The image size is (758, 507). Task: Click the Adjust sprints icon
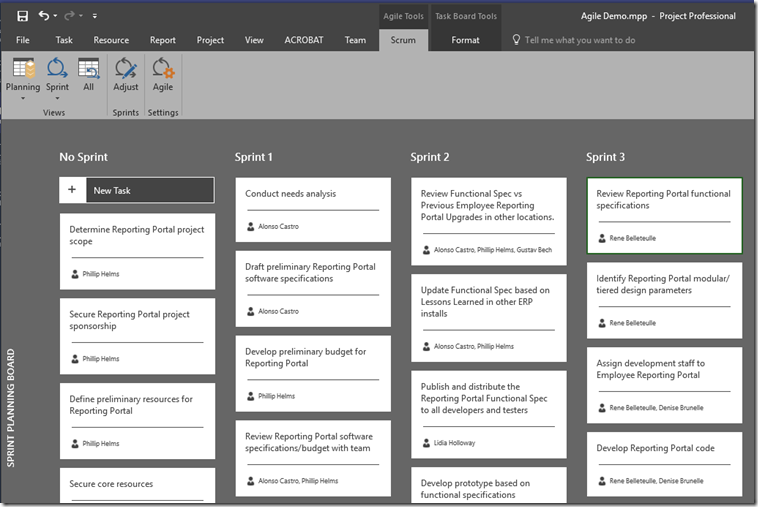point(126,70)
